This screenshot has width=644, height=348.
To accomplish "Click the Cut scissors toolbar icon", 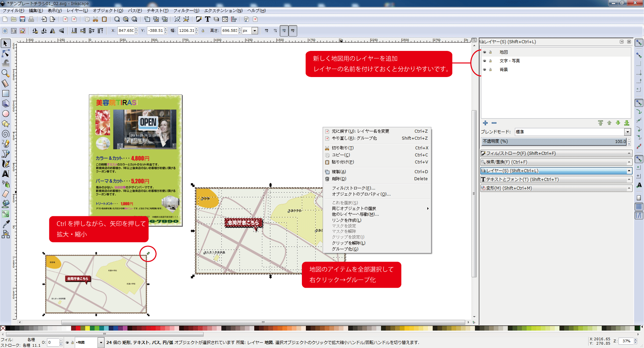I will [96, 19].
